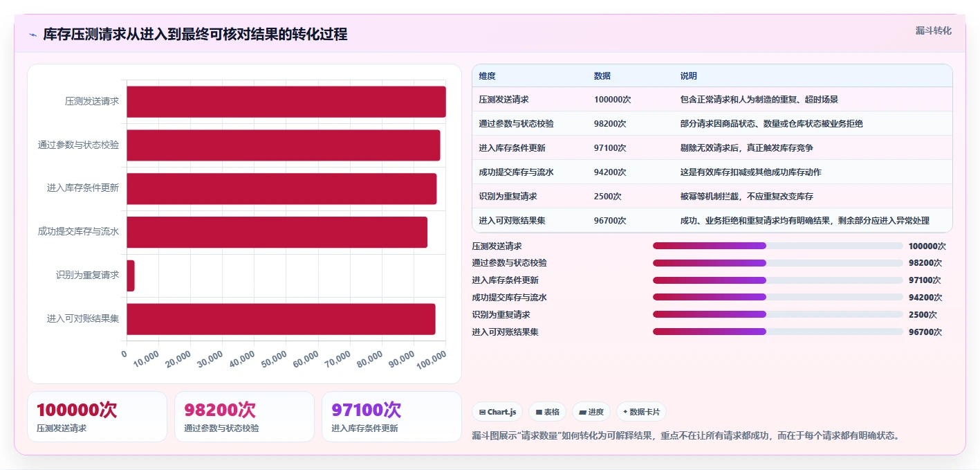This screenshot has height=470, width=980.
Task: Click description 这是有效库存扣减或其他成功库存动作
Action: click(x=751, y=172)
